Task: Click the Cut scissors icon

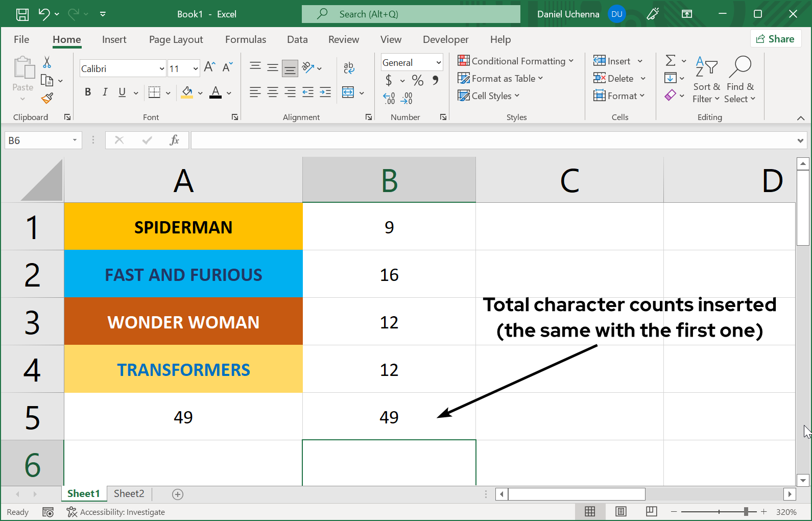Action: pos(47,62)
